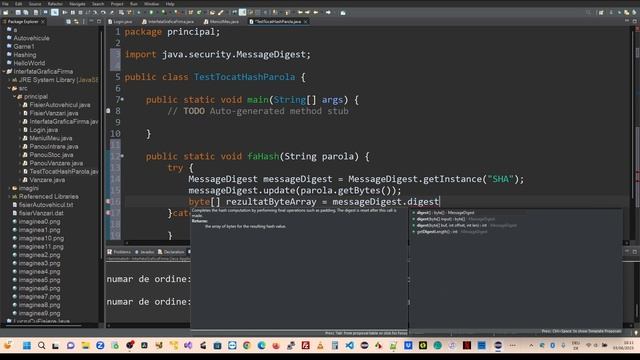640x360 pixels.
Task: Click the Package Explorer horizontal scrollbar
Action: pos(43,326)
